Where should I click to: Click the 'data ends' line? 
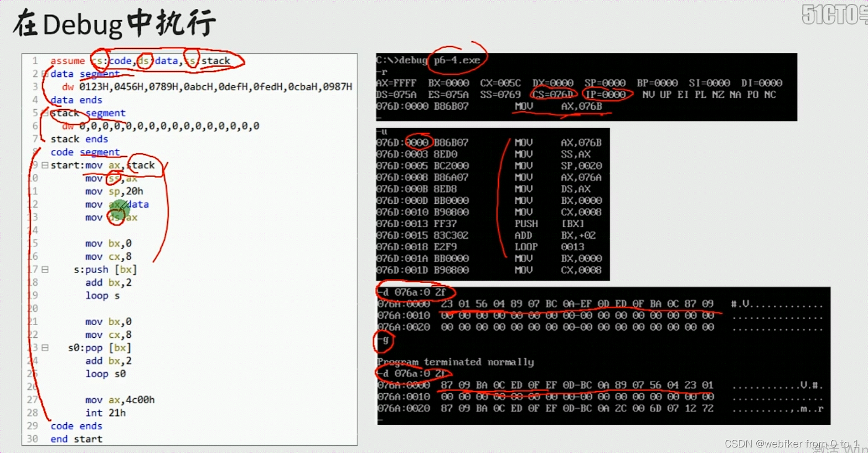coord(76,100)
